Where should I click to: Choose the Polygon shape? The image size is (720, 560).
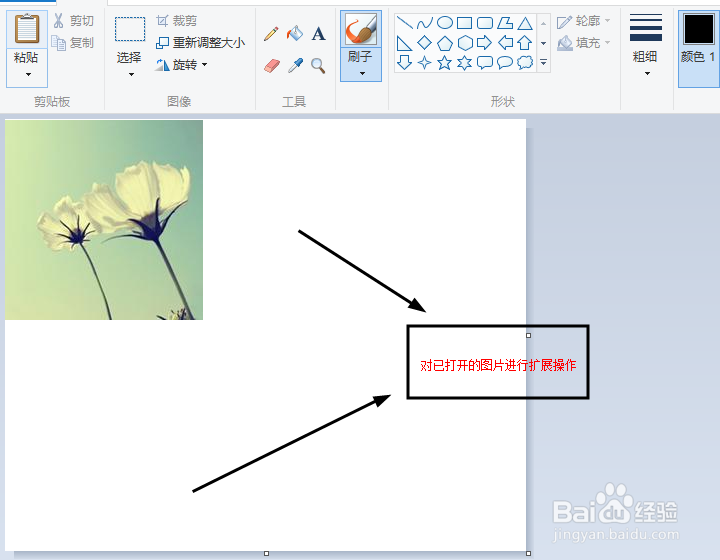click(x=505, y=22)
